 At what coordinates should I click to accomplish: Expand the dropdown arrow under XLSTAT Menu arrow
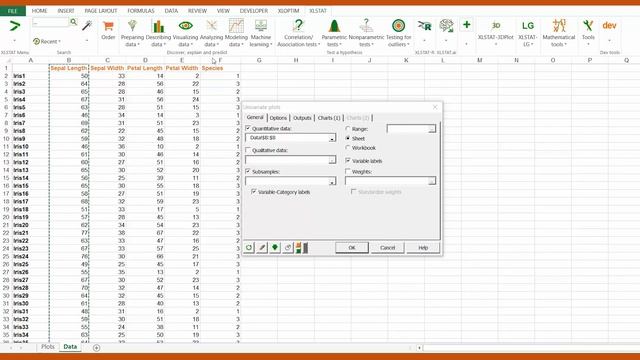click(14, 41)
